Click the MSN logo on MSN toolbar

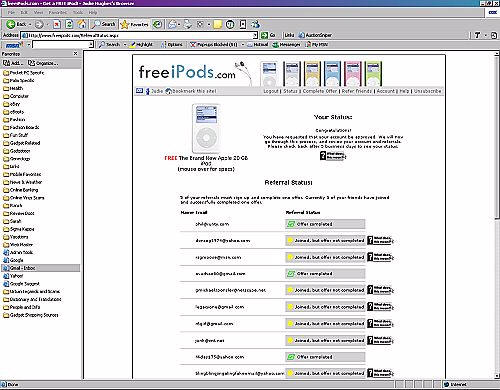pos(13,44)
